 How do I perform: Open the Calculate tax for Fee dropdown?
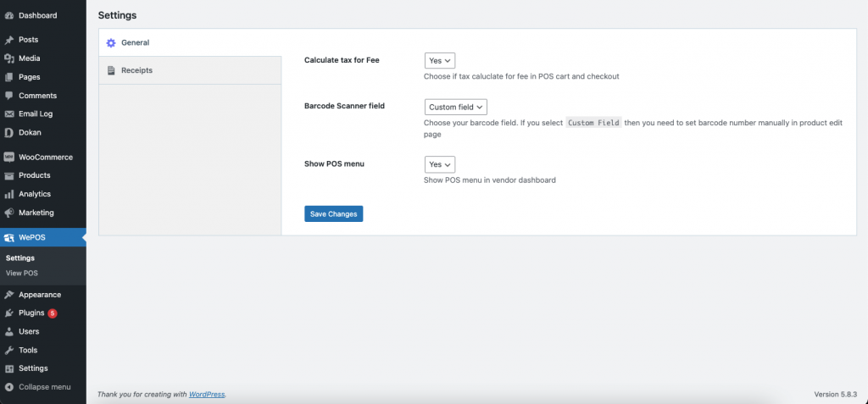[x=440, y=61]
